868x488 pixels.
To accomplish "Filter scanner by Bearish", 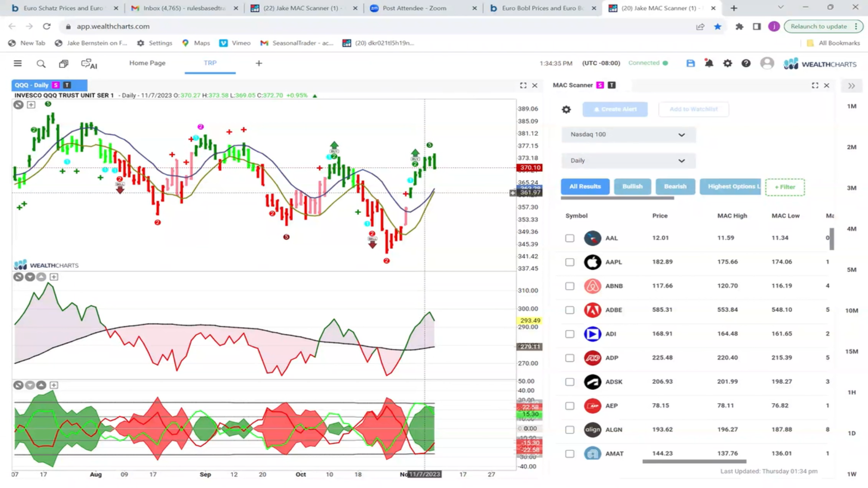I will tap(675, 187).
